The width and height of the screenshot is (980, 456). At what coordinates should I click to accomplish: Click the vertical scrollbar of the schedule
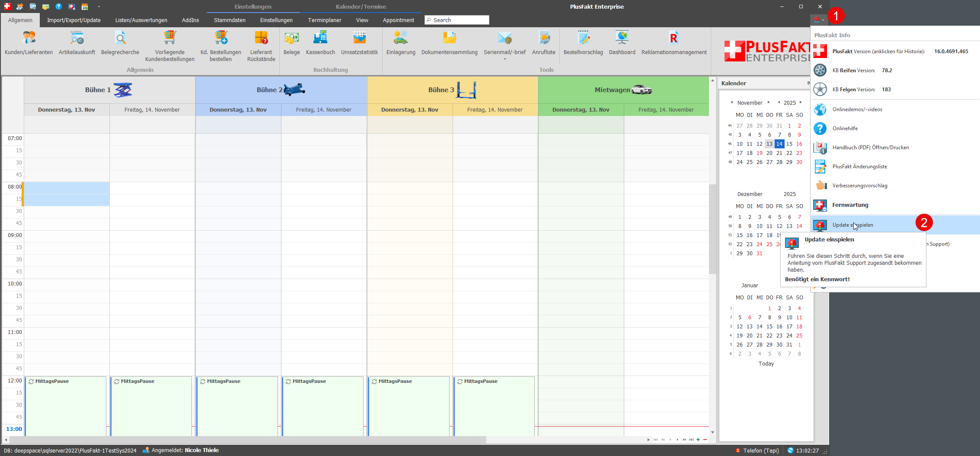(x=712, y=229)
